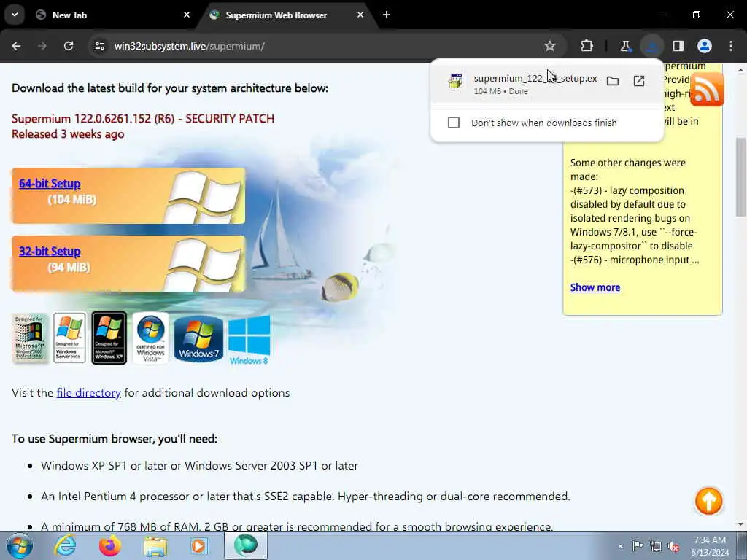Image resolution: width=747 pixels, height=560 pixels.
Task: Toggle the downloads toolbar button
Action: 651,46
